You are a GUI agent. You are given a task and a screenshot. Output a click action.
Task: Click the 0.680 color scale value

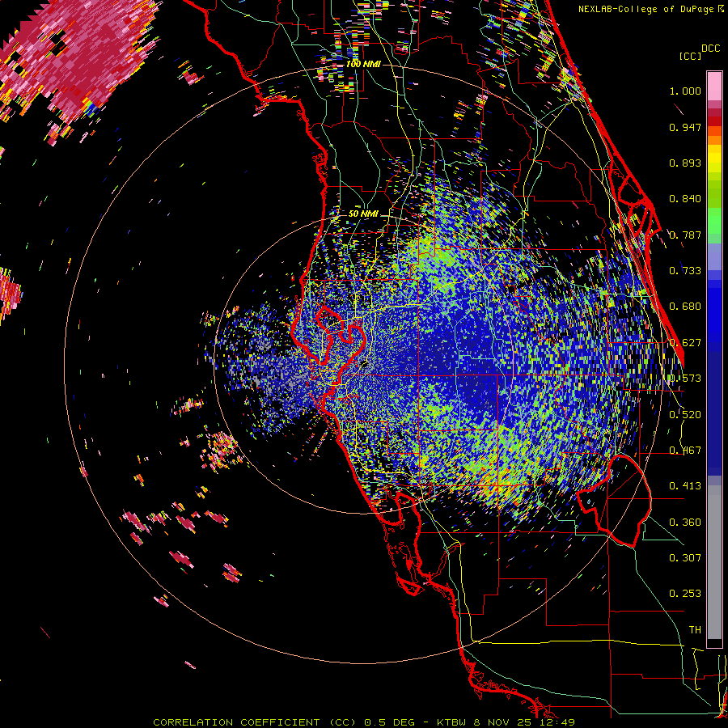(685, 307)
